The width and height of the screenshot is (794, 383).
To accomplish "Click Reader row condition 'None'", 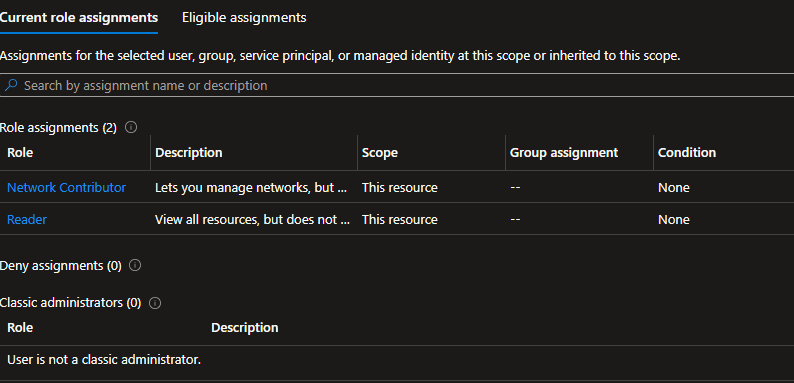I will point(673,219).
